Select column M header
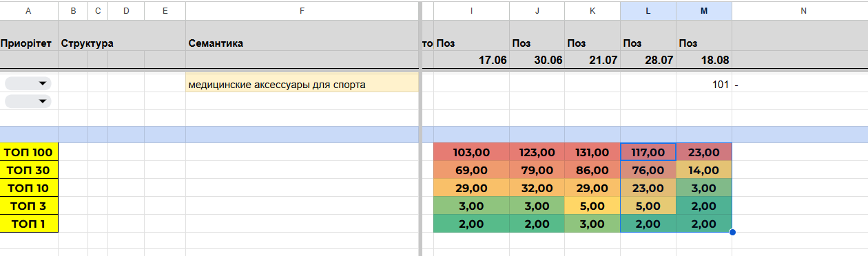Screen dimensions: 868x256 coord(704,10)
